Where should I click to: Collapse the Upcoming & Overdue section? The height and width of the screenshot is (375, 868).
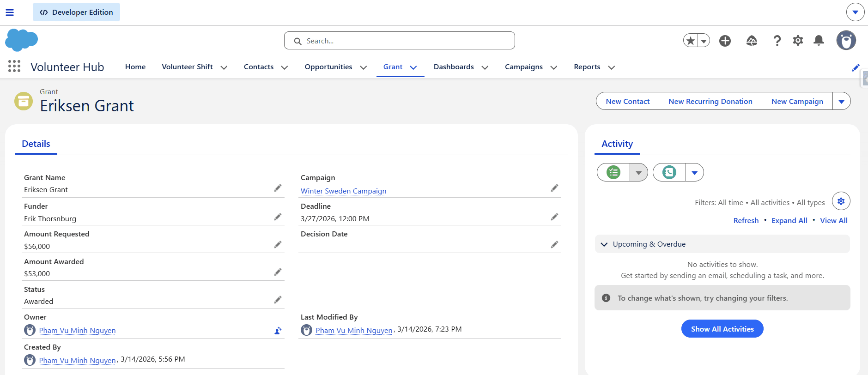[604, 244]
